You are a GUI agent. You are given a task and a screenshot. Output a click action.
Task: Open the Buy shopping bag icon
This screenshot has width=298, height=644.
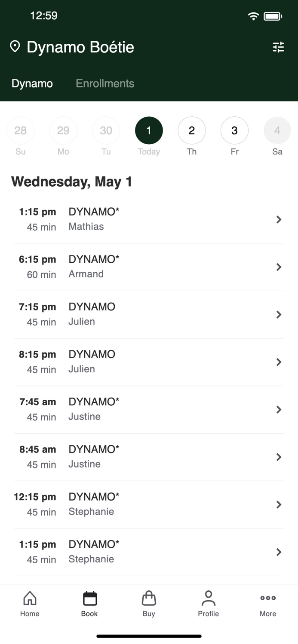tap(149, 598)
